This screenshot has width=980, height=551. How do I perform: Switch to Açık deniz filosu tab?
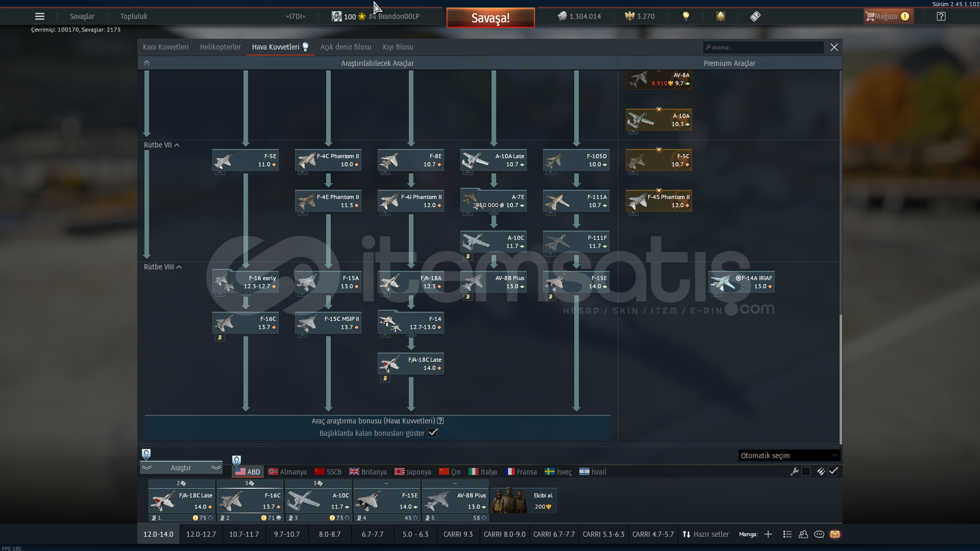tap(346, 47)
